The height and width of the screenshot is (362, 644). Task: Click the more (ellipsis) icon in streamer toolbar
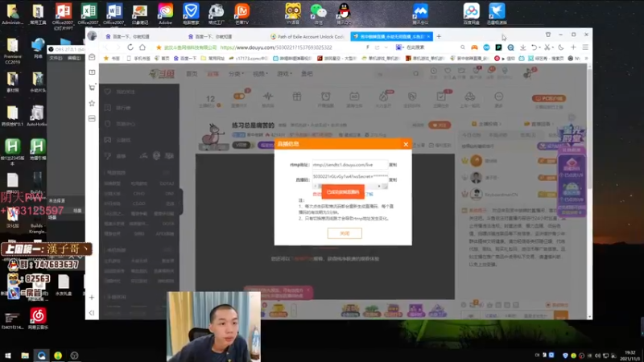point(498,99)
